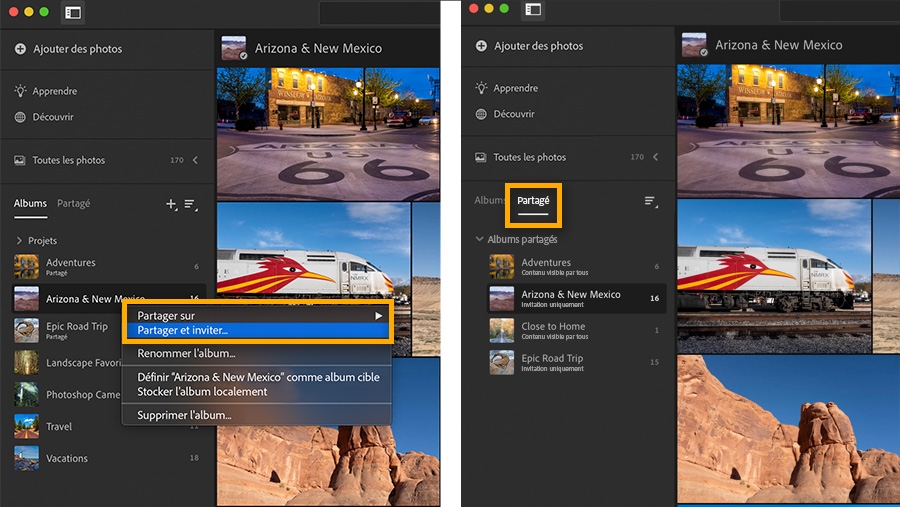900x507 pixels.
Task: Choose Partager et inviter... from the context menu
Action: pyautogui.click(x=257, y=330)
